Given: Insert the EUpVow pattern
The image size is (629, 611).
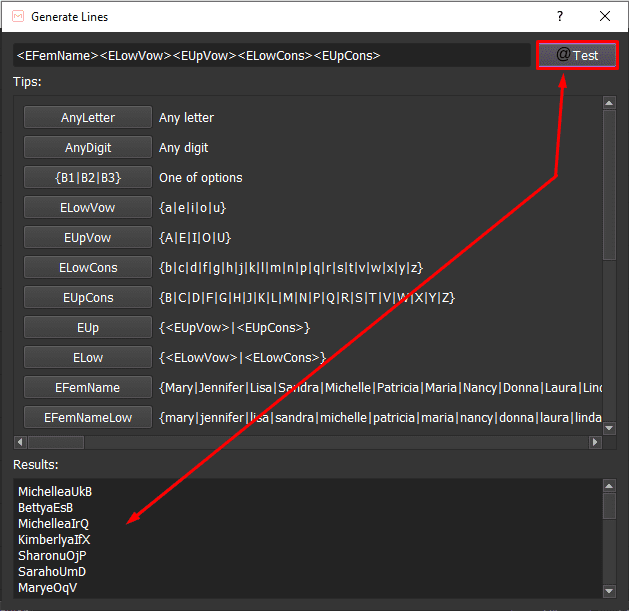Looking at the screenshot, I should coord(88,238).
